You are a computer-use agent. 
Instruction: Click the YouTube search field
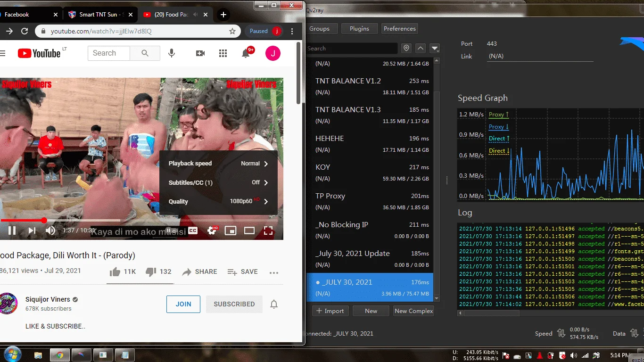coord(109,53)
